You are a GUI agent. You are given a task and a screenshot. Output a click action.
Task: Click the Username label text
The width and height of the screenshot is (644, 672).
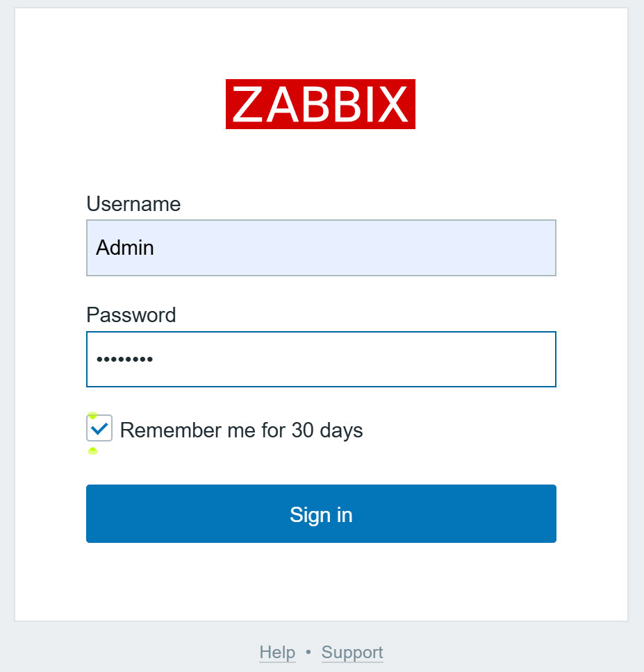coord(133,204)
